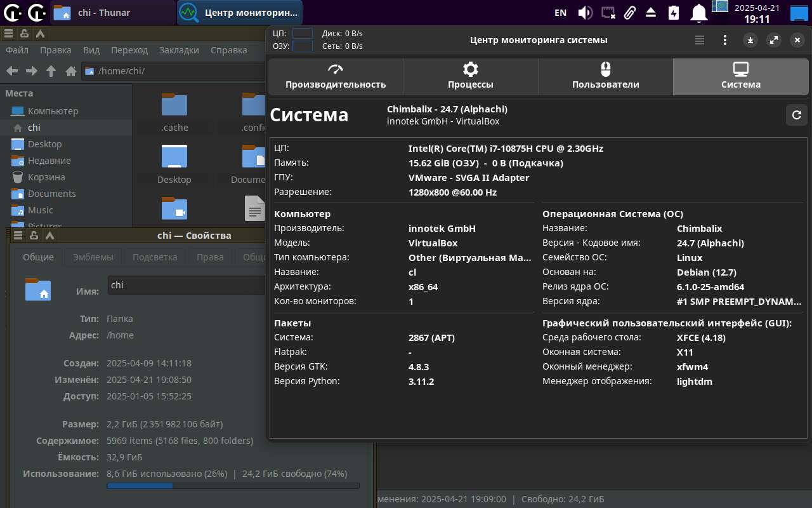Go to parent folder with up arrow
The height and width of the screenshot is (508, 812).
click(51, 71)
